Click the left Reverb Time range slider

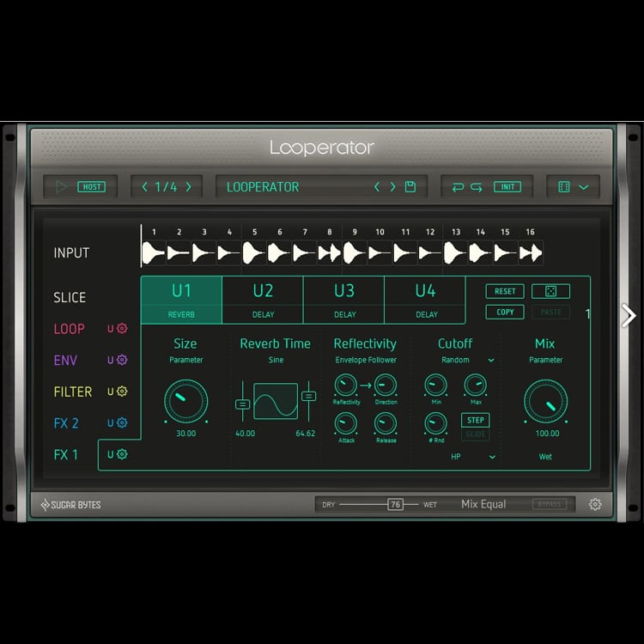tap(242, 404)
